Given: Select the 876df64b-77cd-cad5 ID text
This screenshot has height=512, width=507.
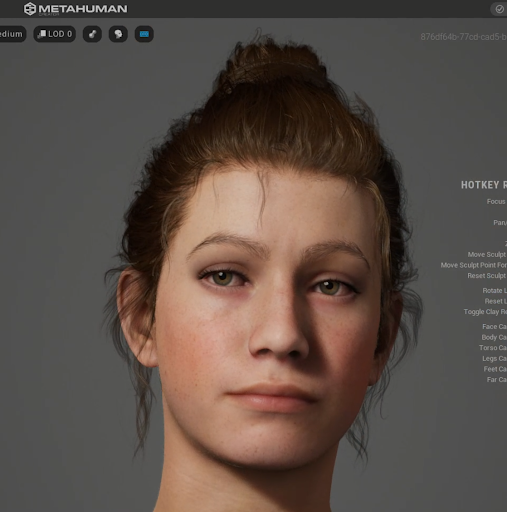Looking at the screenshot, I should (x=463, y=37).
